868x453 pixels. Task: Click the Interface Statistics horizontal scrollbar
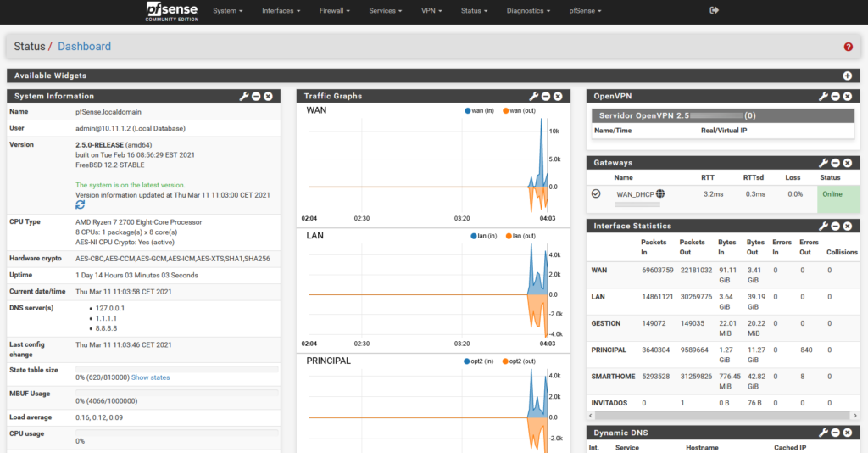(723, 416)
